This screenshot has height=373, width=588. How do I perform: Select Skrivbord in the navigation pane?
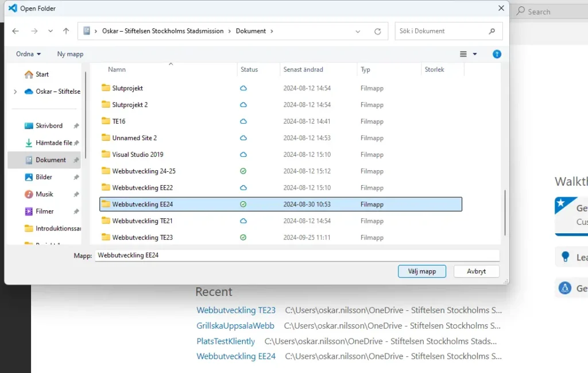point(49,125)
